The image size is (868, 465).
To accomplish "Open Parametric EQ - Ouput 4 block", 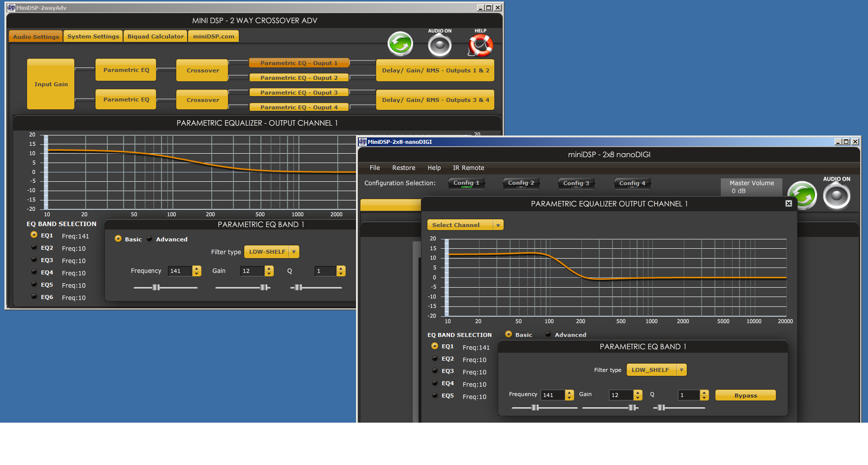I will tap(299, 107).
